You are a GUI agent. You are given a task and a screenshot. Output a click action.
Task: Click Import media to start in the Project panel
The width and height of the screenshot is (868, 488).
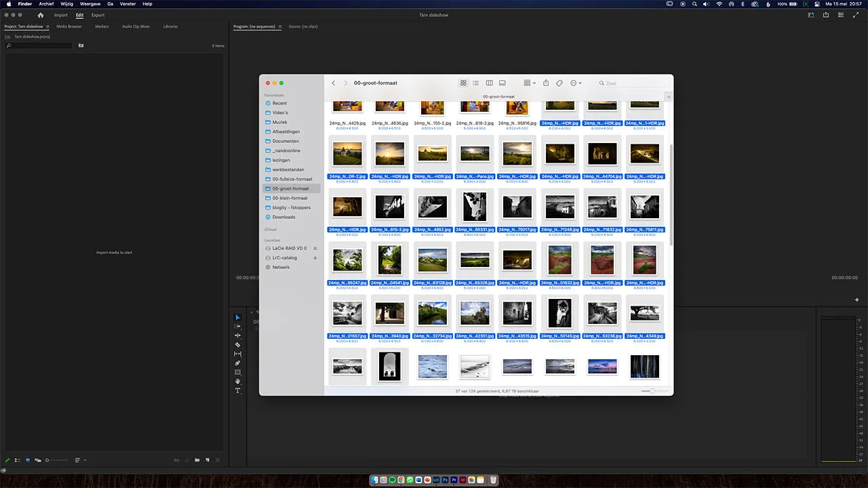[114, 252]
